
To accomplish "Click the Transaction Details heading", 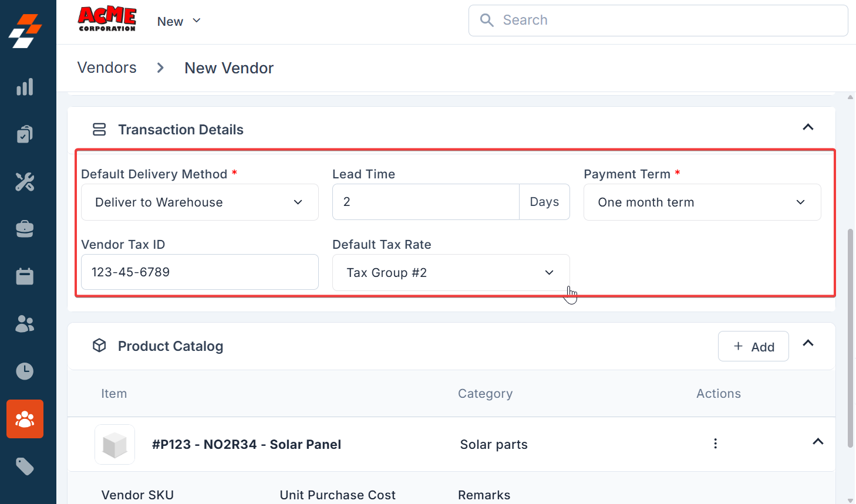I will tap(181, 130).
